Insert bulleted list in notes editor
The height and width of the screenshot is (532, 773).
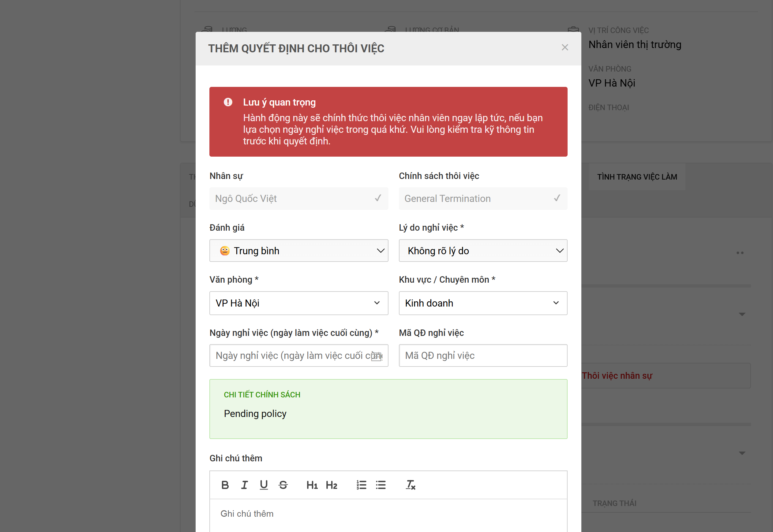[x=381, y=485]
